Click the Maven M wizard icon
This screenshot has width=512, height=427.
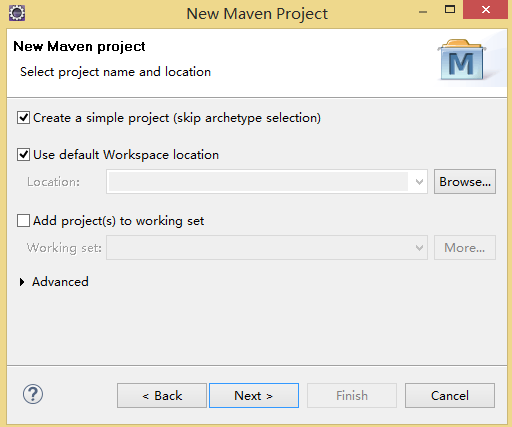tap(462, 60)
